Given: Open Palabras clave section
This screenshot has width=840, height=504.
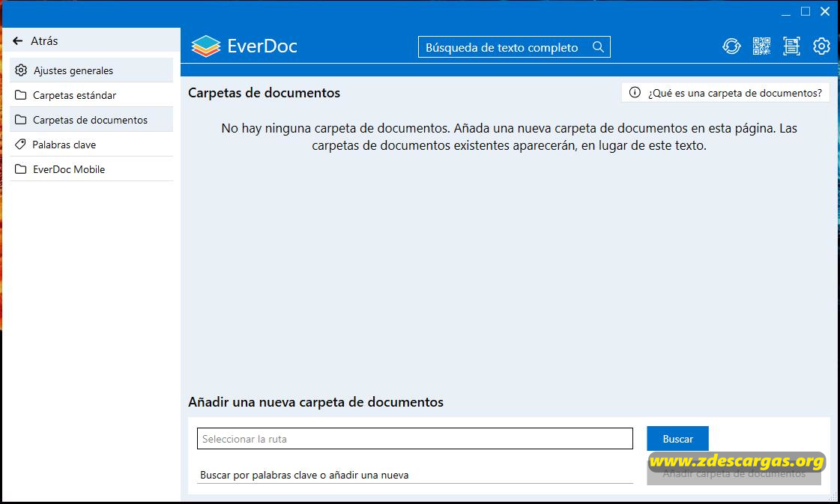Looking at the screenshot, I should pos(91,144).
